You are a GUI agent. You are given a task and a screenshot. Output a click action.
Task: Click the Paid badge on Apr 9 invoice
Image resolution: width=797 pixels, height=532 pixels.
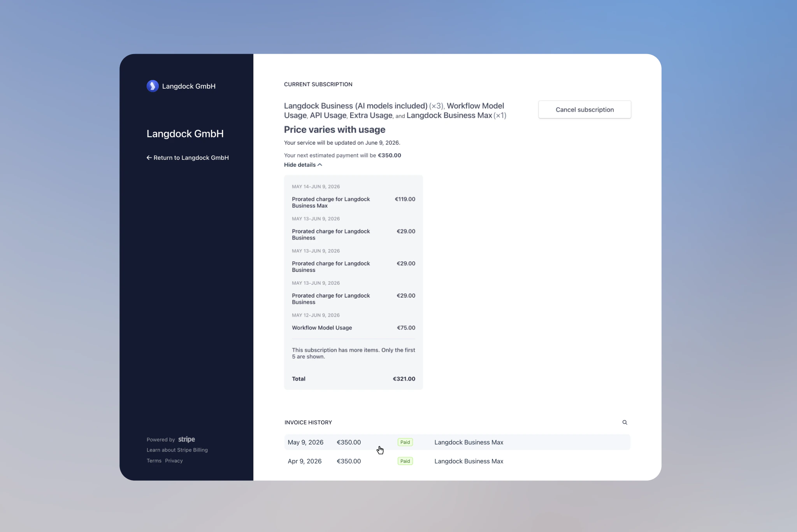pos(405,461)
